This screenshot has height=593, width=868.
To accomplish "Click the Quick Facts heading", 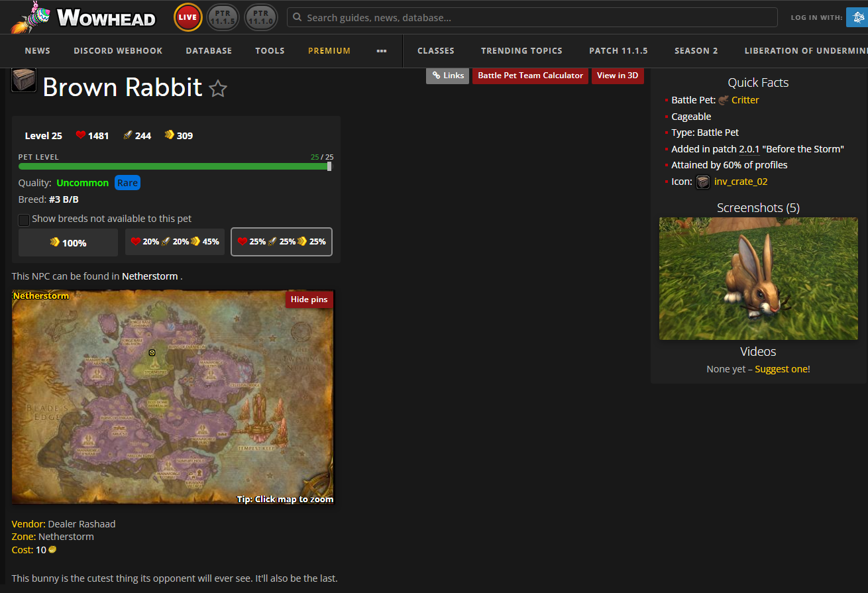I will pyautogui.click(x=758, y=83).
